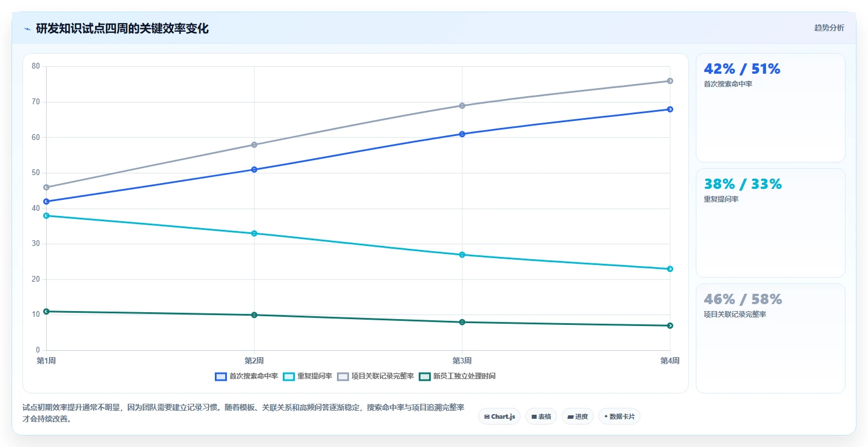The height and width of the screenshot is (447, 868).
Task: Click the 首次搜索命中率 card caption
Action: (x=728, y=84)
